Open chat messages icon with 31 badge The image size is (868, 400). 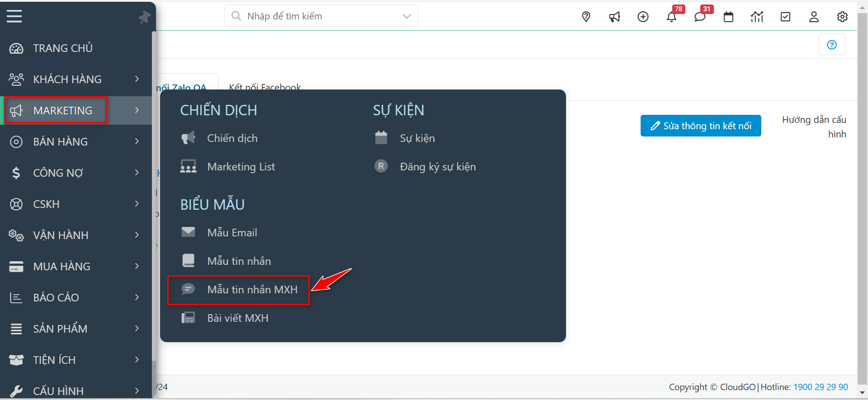700,17
